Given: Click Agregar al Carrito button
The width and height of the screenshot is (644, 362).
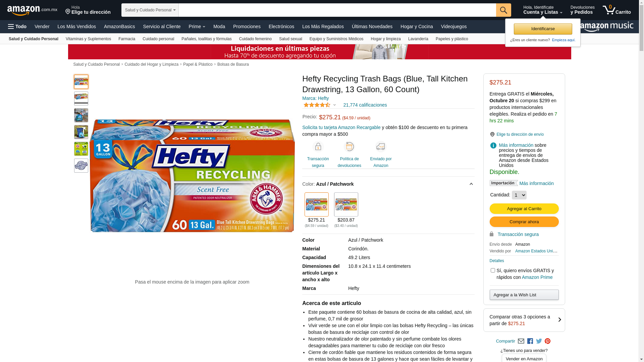Looking at the screenshot, I should 524,209.
